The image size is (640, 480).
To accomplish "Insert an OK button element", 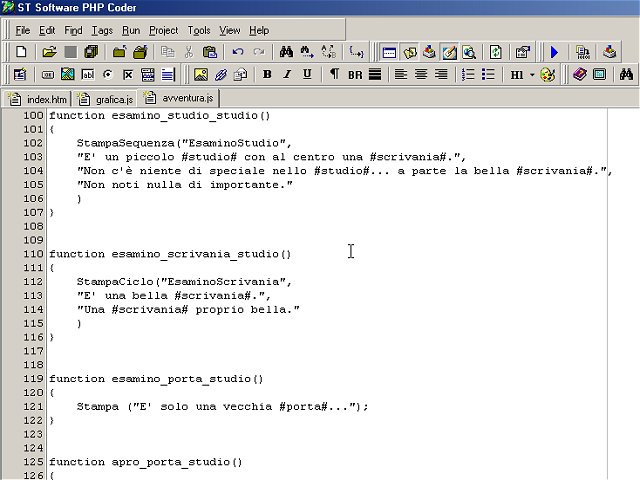I will (x=48, y=75).
